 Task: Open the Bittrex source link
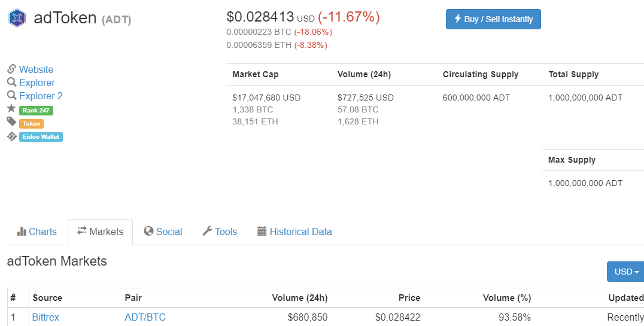(x=45, y=317)
